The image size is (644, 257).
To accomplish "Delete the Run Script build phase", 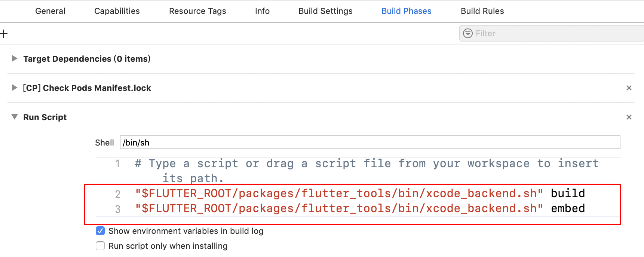I will [x=629, y=117].
